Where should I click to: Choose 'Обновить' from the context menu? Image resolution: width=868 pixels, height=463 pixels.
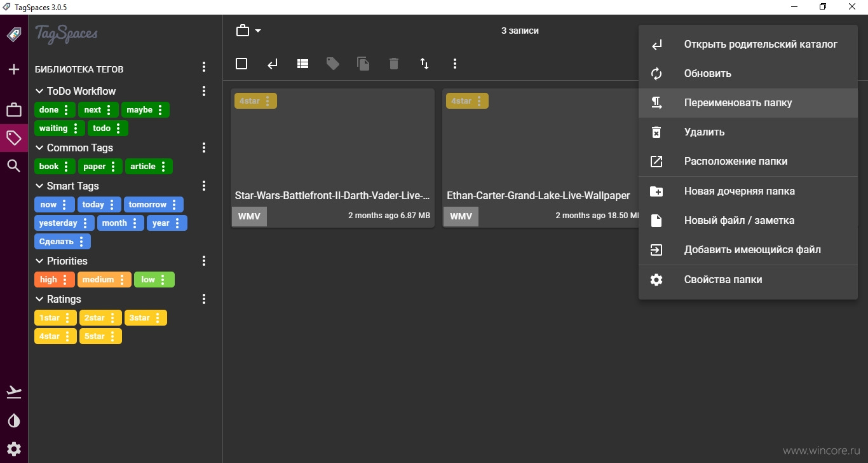748,74
